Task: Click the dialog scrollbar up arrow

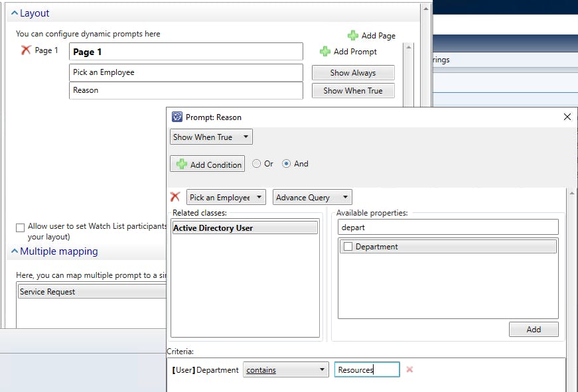Action: pyautogui.click(x=572, y=193)
